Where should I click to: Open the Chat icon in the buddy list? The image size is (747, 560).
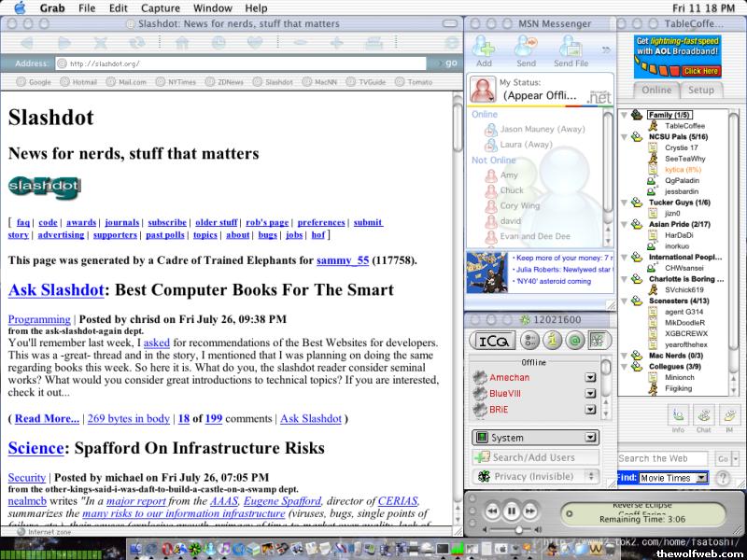(703, 415)
